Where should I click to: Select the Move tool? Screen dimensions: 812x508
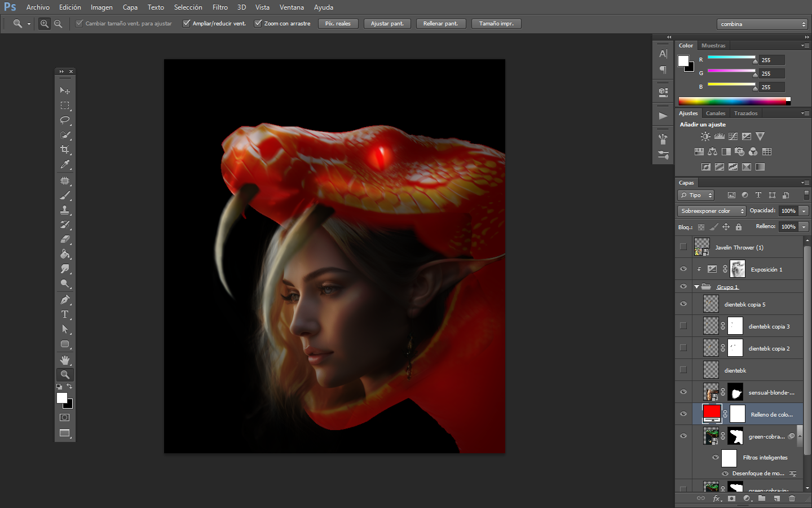(x=65, y=90)
